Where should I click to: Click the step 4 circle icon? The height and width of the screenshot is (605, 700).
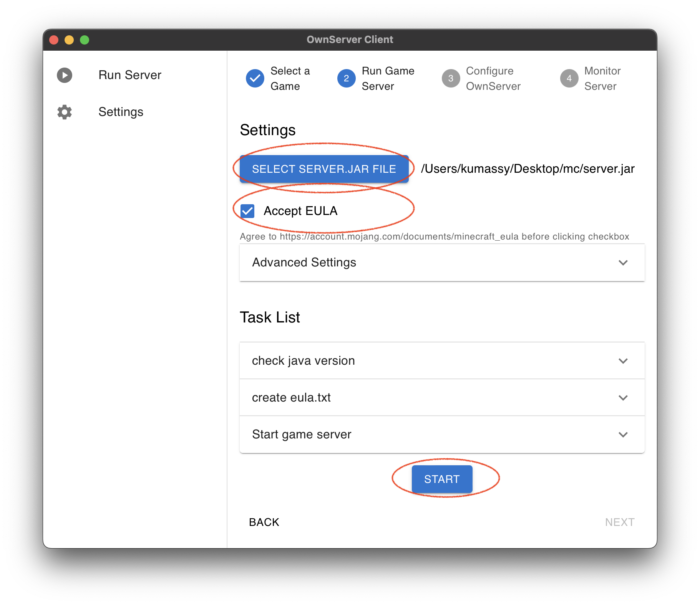tap(569, 78)
